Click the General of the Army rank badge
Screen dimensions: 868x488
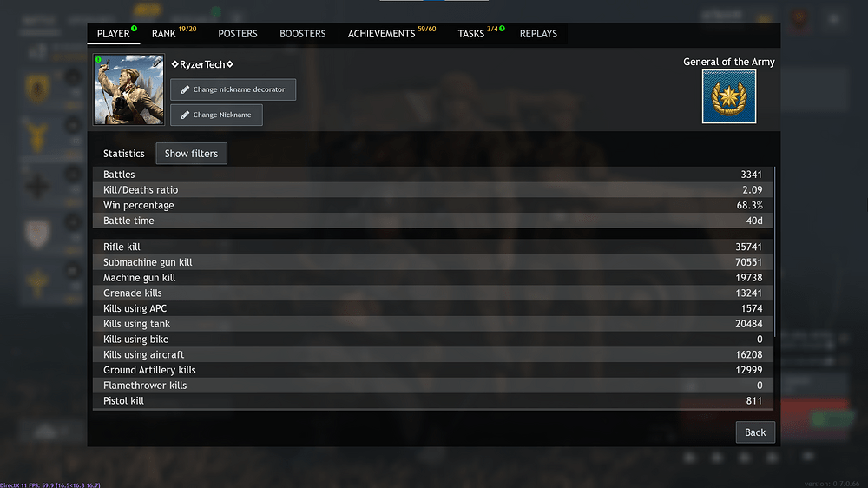(728, 96)
